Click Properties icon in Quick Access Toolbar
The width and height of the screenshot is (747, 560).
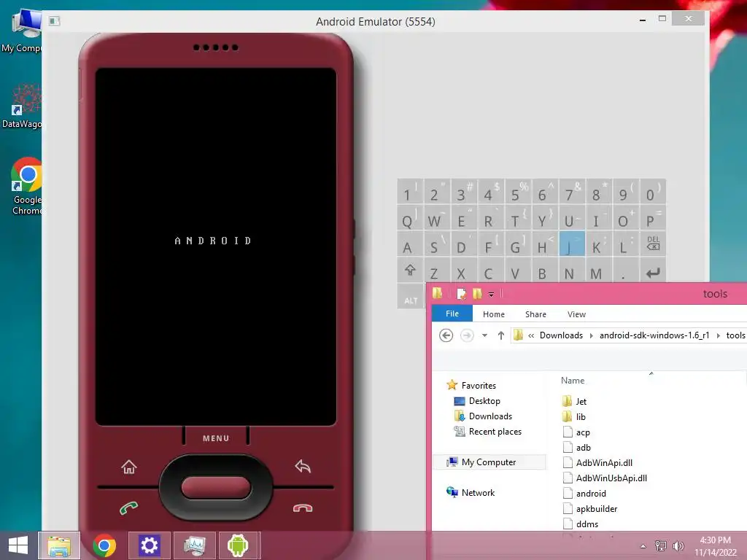(x=461, y=294)
